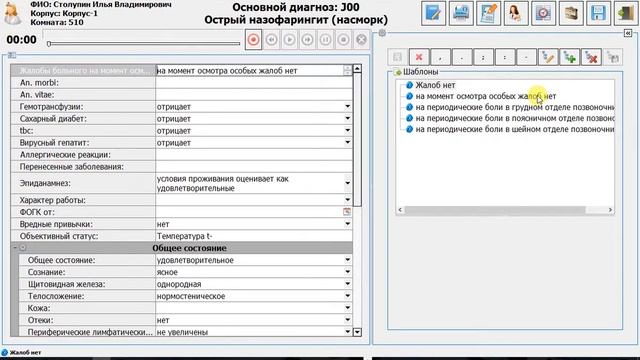Viewport: 640px width, 360px height.
Task: Click the Кожа dropdown arrow
Action: click(347, 308)
